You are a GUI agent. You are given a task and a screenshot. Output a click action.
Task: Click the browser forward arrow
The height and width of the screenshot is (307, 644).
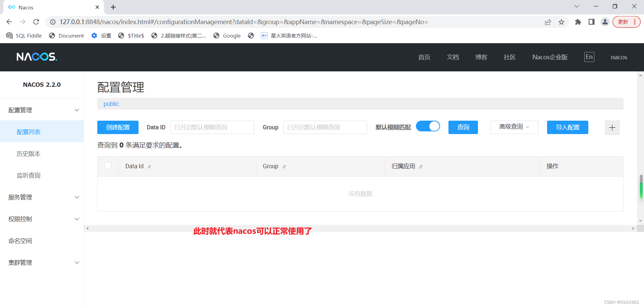[22, 22]
